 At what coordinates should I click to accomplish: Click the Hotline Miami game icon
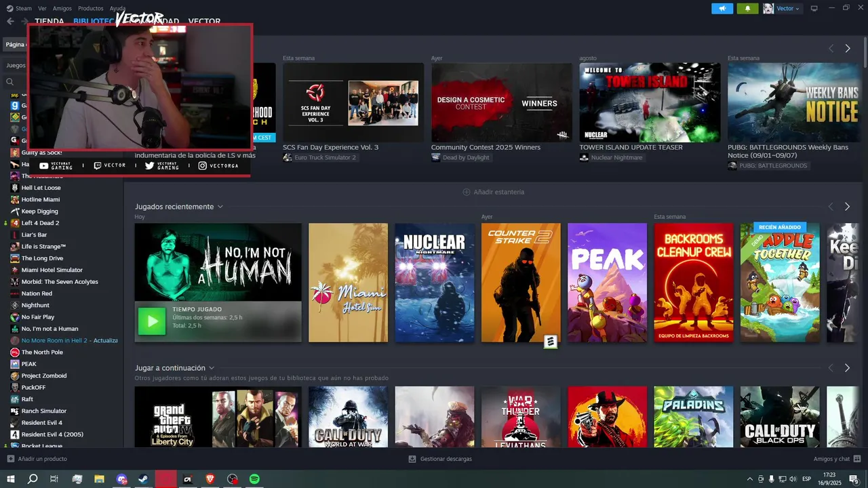15,199
